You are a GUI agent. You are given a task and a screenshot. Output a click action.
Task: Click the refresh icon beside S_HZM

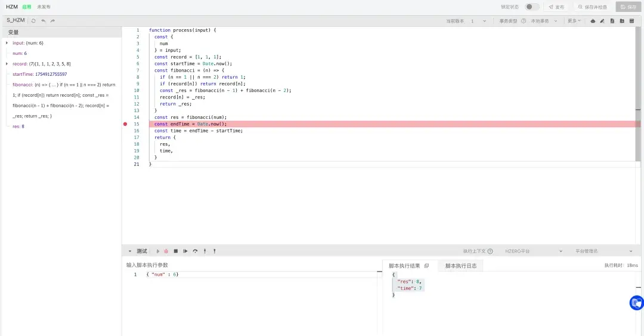(x=34, y=20)
